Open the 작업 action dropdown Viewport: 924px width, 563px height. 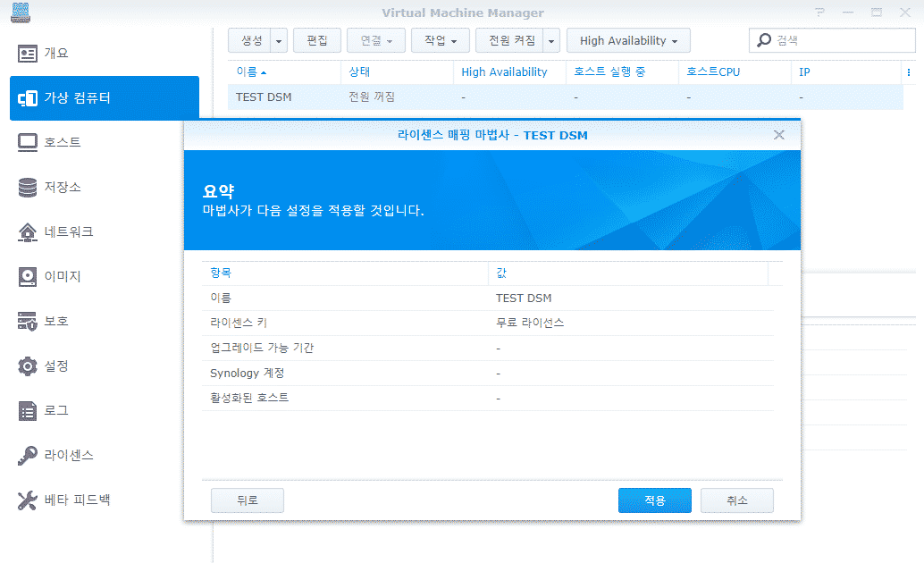pos(441,41)
